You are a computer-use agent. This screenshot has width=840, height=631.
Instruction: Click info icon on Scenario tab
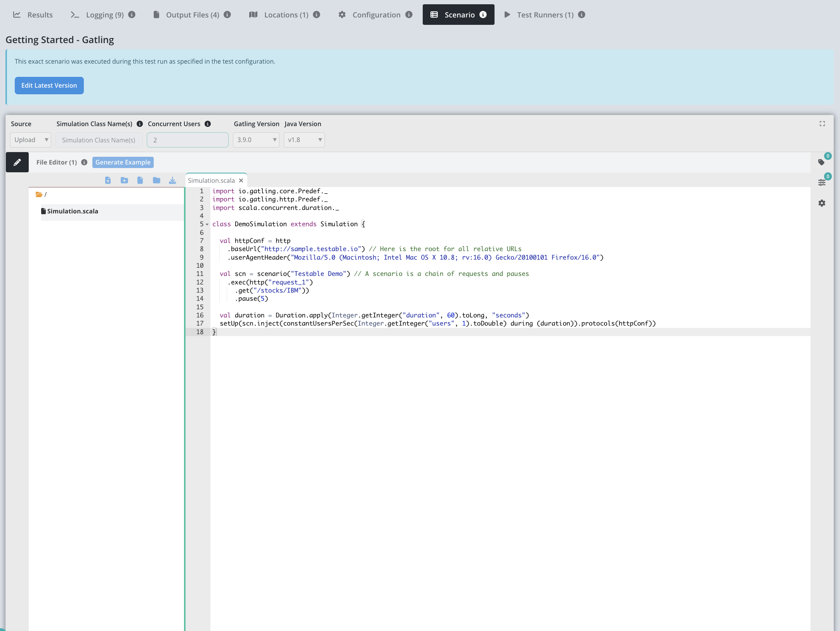(x=483, y=15)
